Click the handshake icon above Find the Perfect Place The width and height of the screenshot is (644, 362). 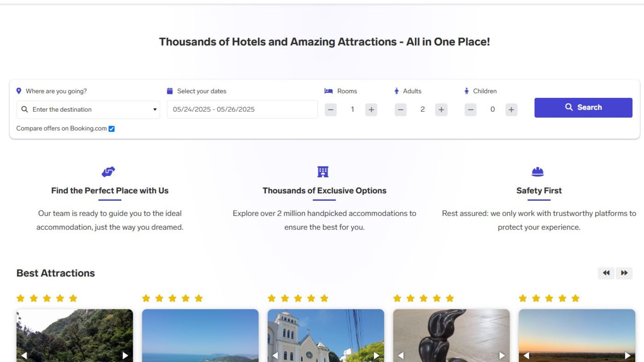point(108,172)
